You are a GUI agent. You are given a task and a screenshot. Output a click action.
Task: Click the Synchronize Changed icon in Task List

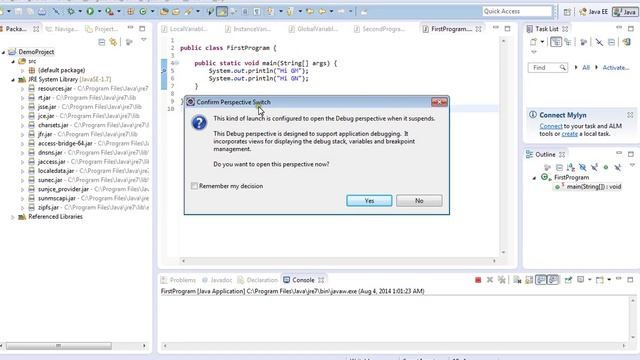[x=627, y=42]
